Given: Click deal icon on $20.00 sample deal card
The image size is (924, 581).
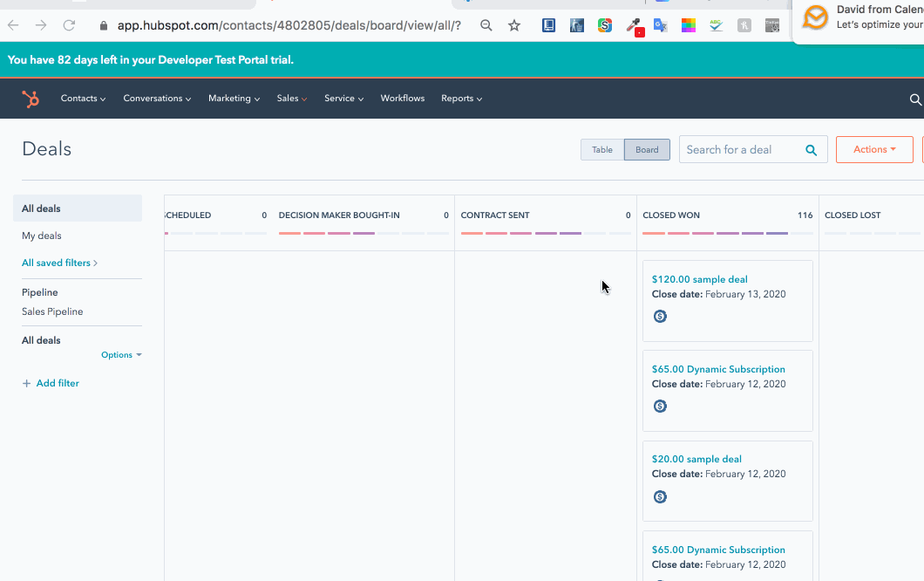Looking at the screenshot, I should [x=660, y=496].
